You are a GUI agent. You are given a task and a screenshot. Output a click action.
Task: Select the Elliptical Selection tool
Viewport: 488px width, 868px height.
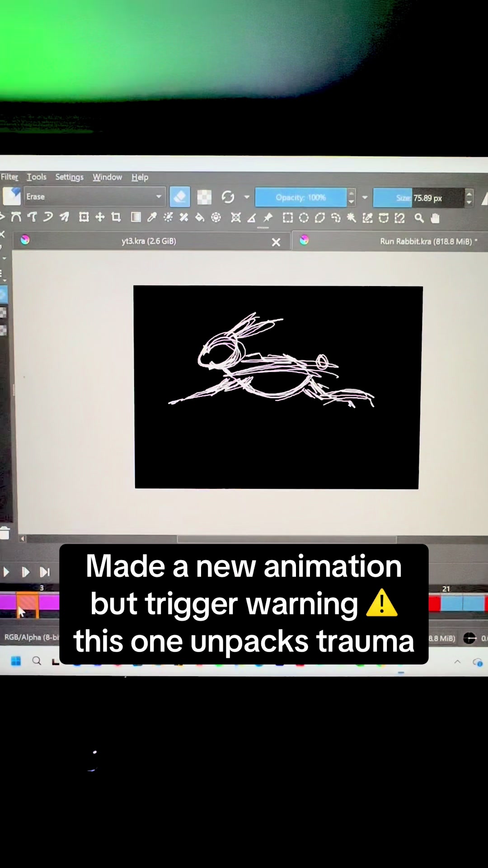(304, 218)
